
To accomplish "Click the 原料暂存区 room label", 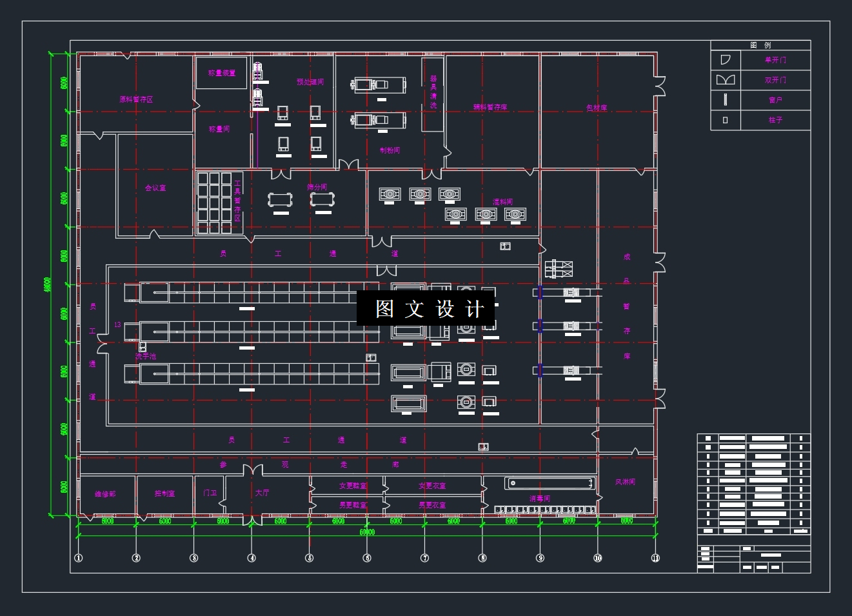I will point(136,99).
